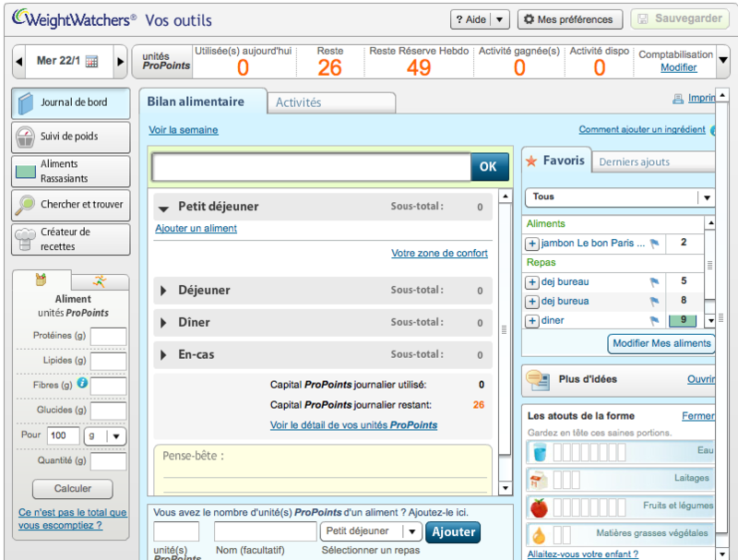The width and height of the screenshot is (738, 560).
Task: Open Votre zone de confort link
Action: (x=440, y=254)
